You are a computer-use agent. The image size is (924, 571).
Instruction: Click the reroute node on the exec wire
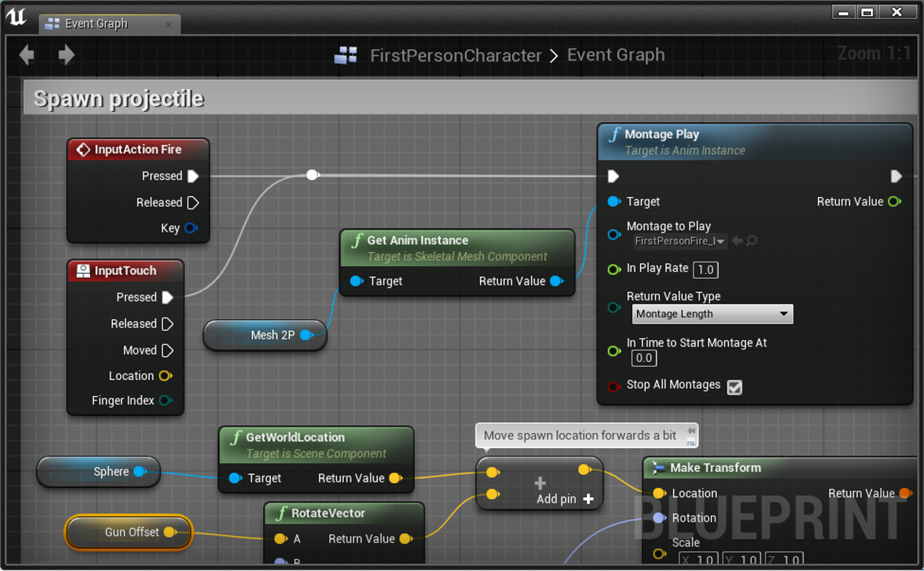pyautogui.click(x=312, y=175)
